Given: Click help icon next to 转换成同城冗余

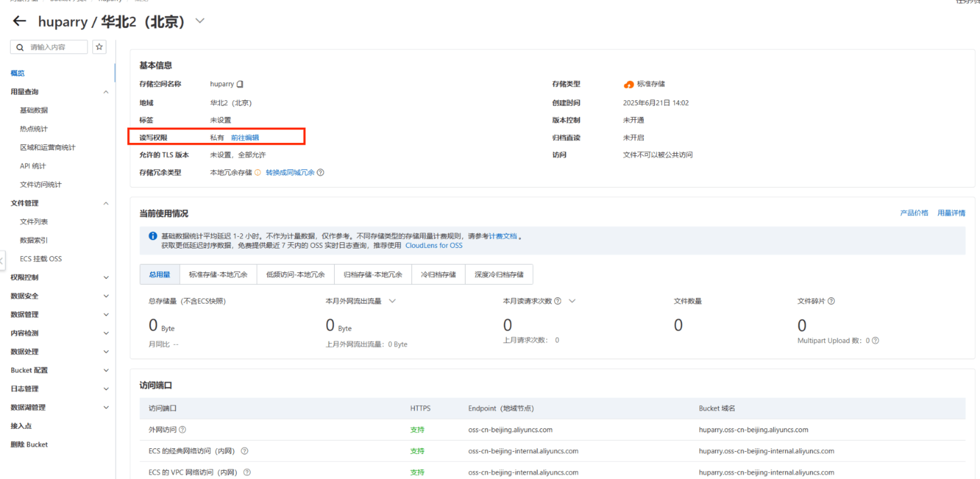Looking at the screenshot, I should 321,172.
